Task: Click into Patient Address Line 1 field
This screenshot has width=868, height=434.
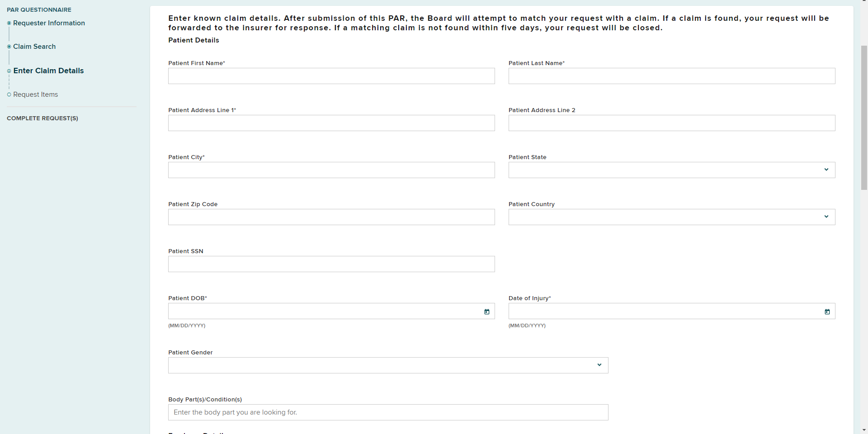Action: click(331, 123)
